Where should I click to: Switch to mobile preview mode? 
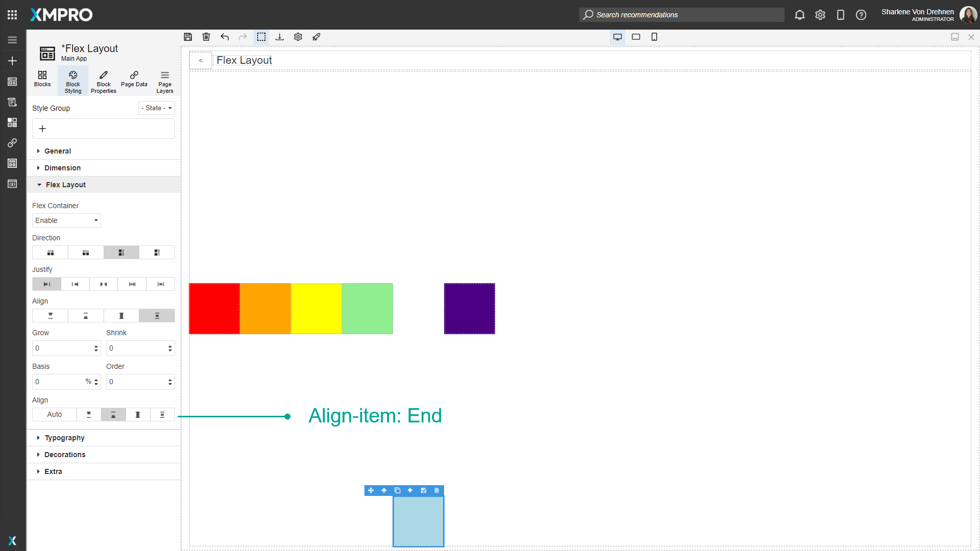point(654,37)
